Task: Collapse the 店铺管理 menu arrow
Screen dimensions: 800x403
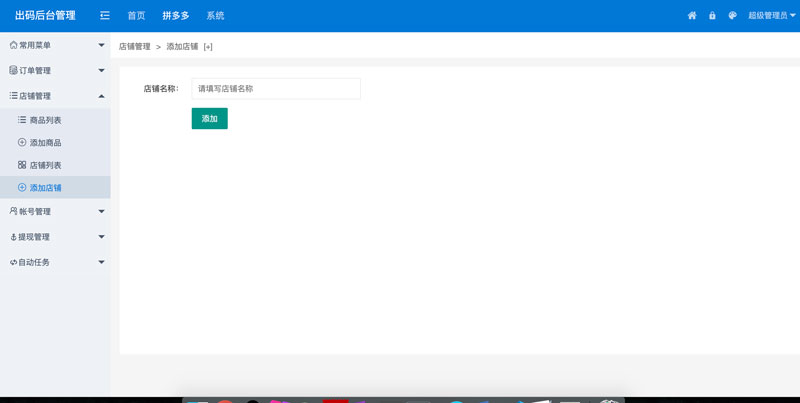Action: pos(102,96)
